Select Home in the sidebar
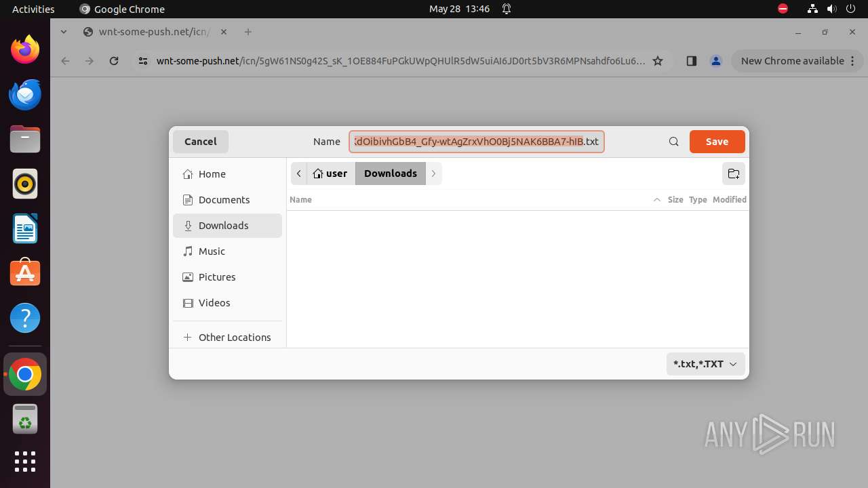The height and width of the screenshot is (488, 868). click(x=227, y=174)
